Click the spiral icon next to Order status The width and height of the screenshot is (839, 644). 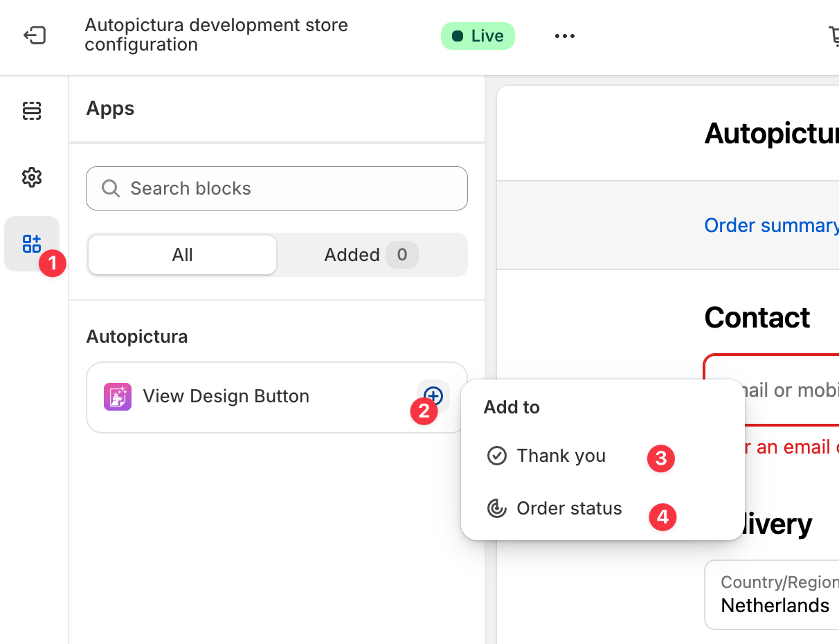tap(496, 508)
